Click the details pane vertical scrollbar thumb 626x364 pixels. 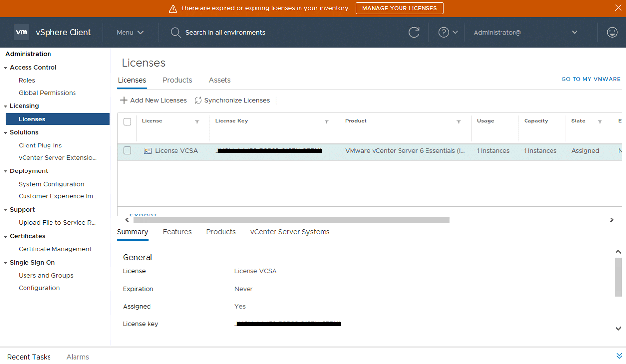pyautogui.click(x=618, y=277)
